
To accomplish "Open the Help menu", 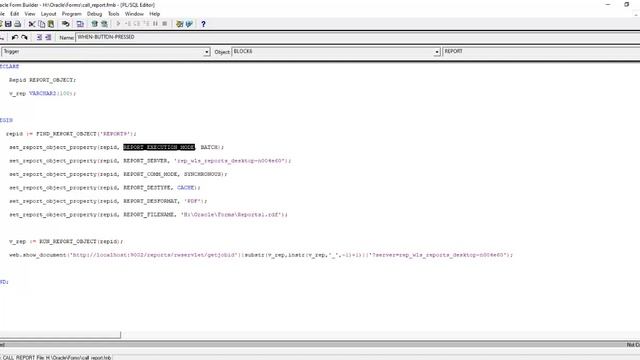I will (x=155, y=14).
